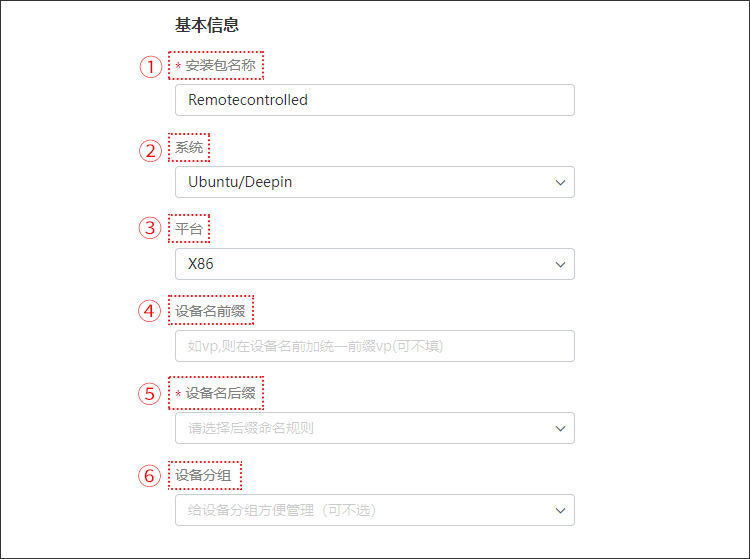Click the circled number 1 marker

150,67
